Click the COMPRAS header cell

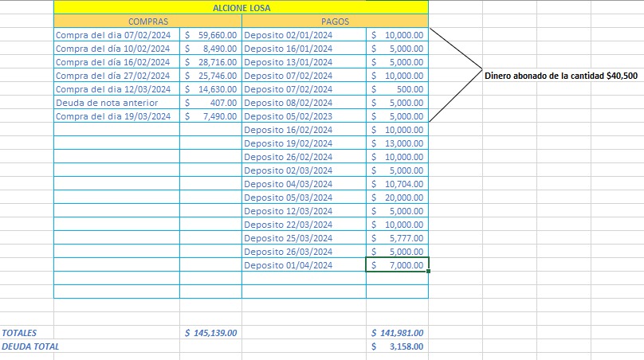pyautogui.click(x=148, y=22)
